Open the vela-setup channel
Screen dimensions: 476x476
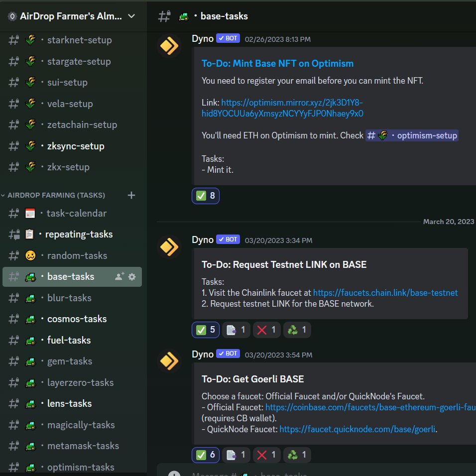[72, 104]
